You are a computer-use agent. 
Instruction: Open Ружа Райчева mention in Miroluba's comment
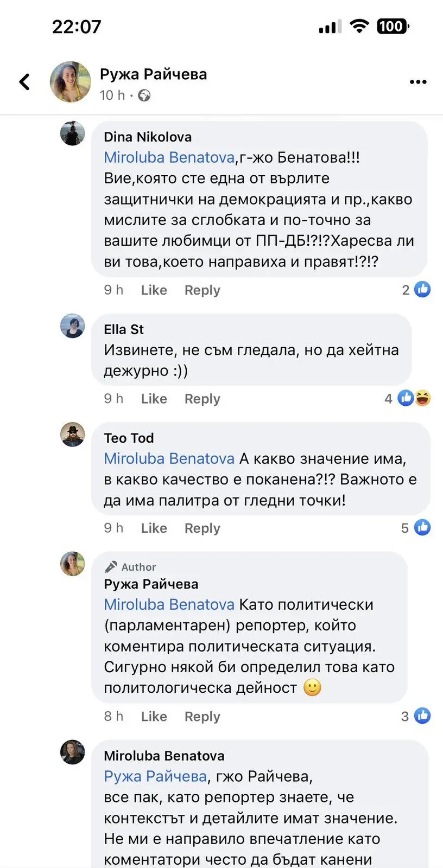click(x=155, y=776)
